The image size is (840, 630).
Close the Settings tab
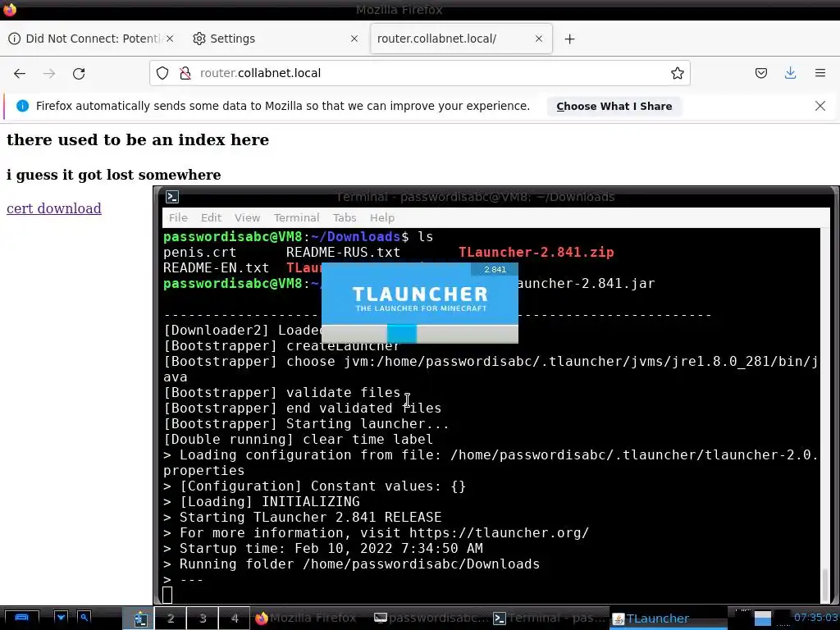click(354, 39)
